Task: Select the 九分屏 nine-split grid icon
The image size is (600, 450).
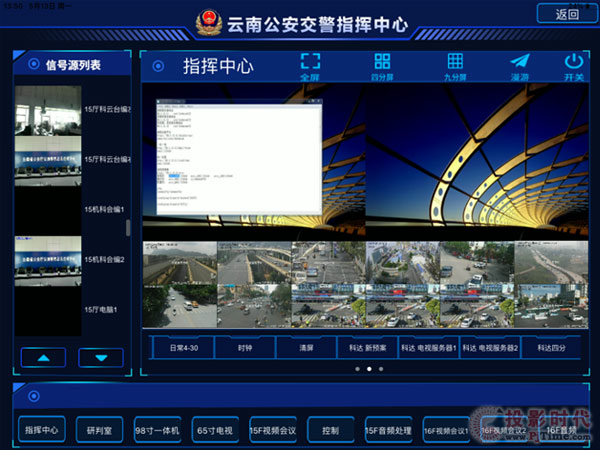Action: (x=455, y=62)
